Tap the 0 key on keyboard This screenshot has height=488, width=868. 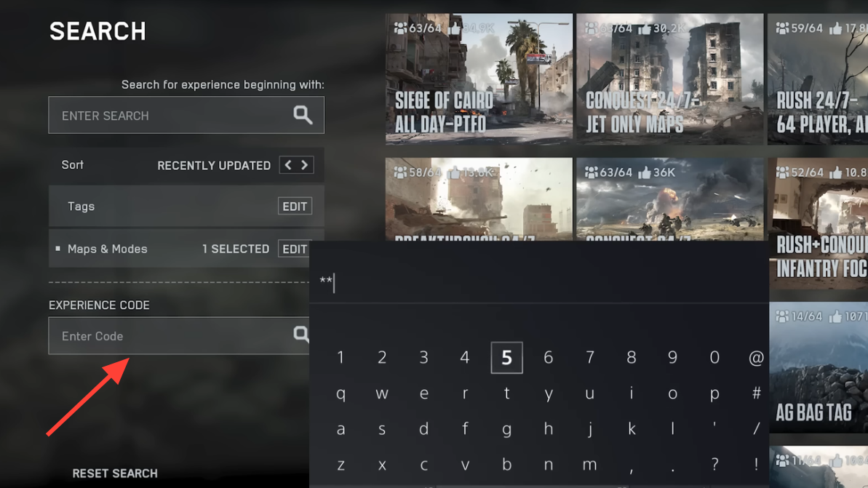714,357
